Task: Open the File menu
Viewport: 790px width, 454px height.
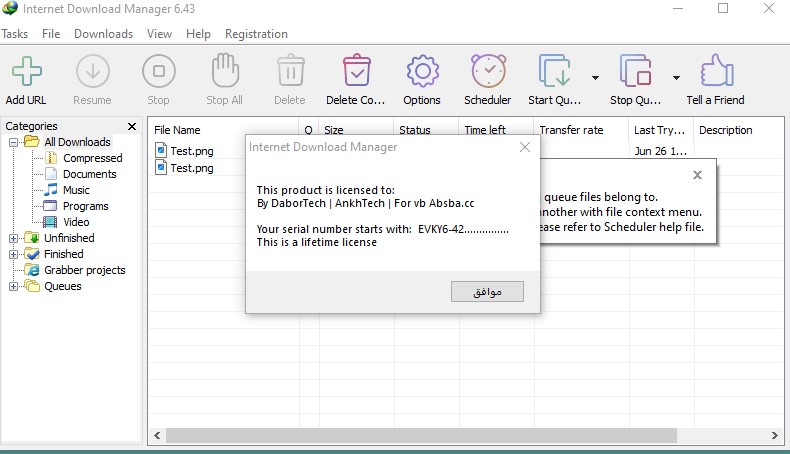Action: pos(51,34)
